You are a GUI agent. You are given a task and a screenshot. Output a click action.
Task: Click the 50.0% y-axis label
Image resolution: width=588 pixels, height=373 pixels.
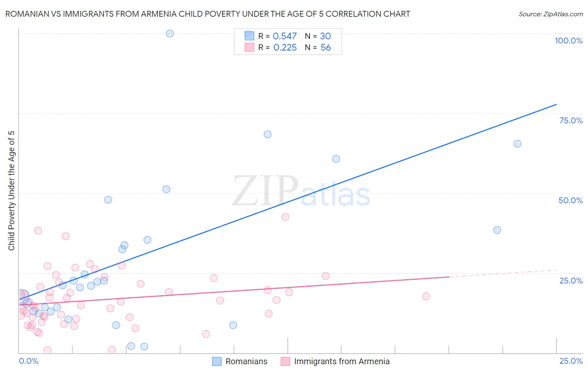pyautogui.click(x=570, y=200)
